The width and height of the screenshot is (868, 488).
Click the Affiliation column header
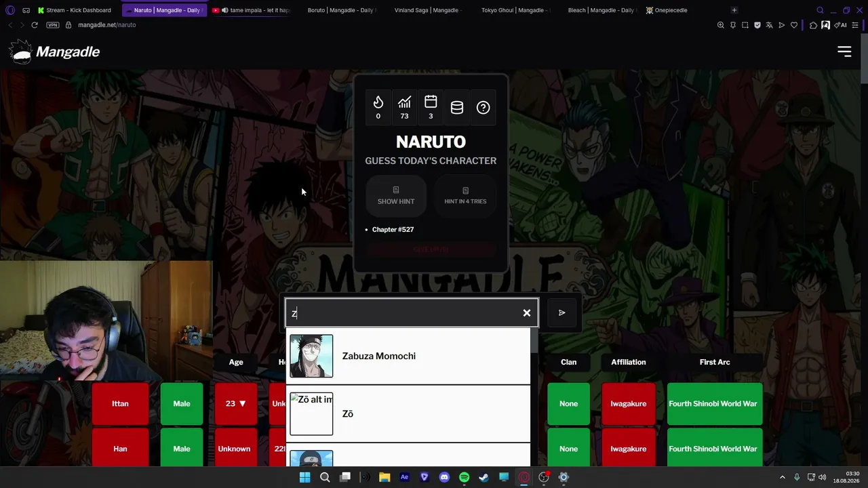click(629, 362)
